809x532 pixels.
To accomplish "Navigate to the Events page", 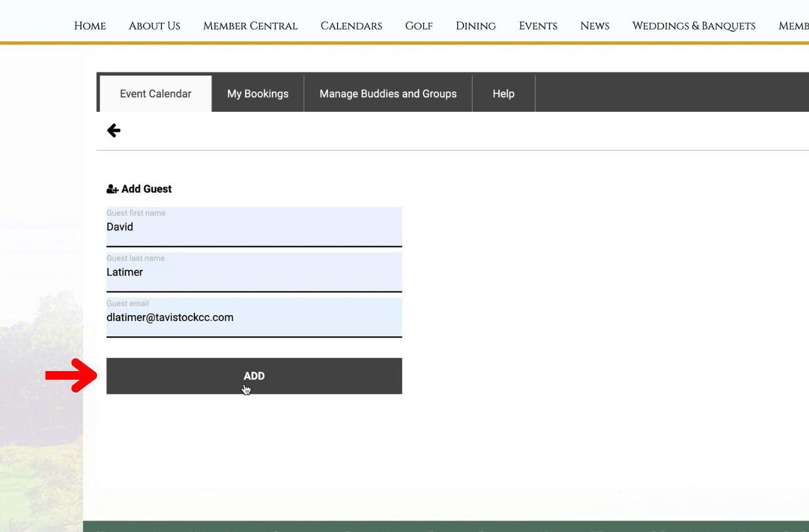I will pyautogui.click(x=538, y=26).
